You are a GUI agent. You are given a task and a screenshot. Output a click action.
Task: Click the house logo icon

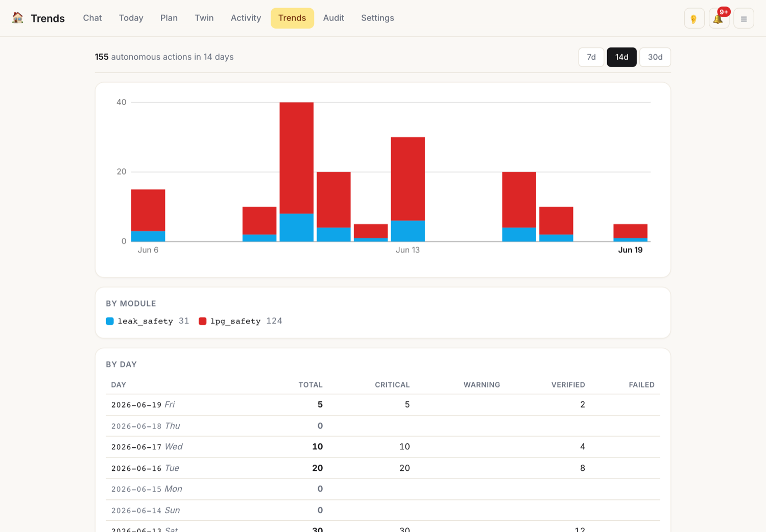[x=18, y=18]
